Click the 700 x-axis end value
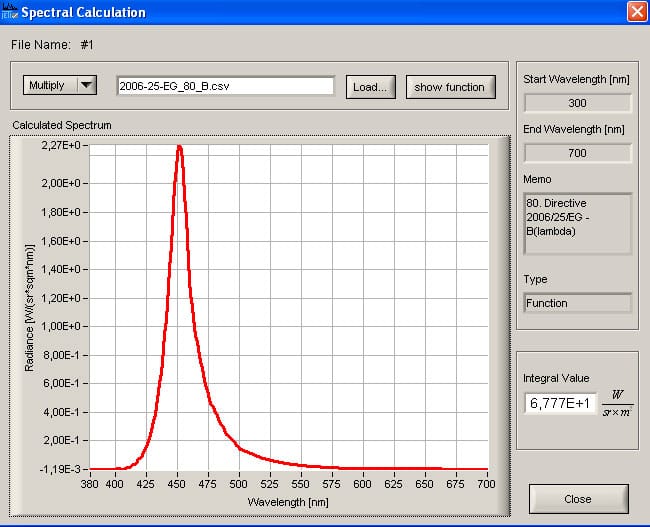The width and height of the screenshot is (650, 527). click(x=486, y=484)
